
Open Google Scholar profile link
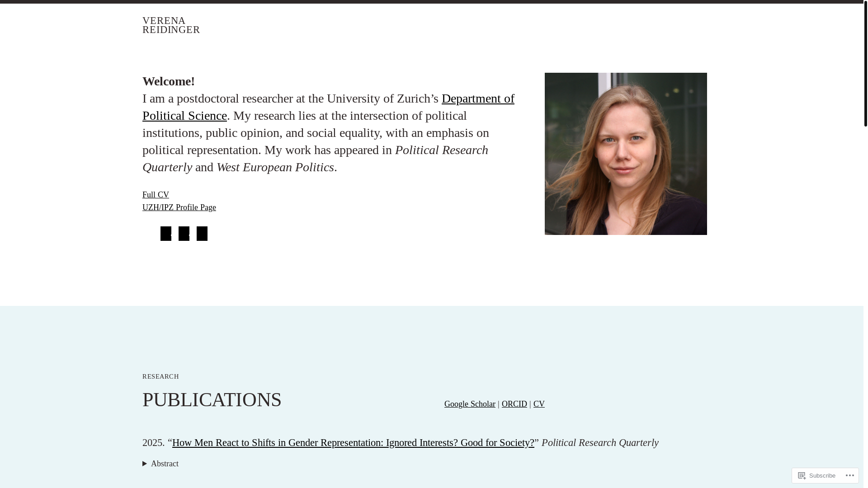(x=470, y=404)
